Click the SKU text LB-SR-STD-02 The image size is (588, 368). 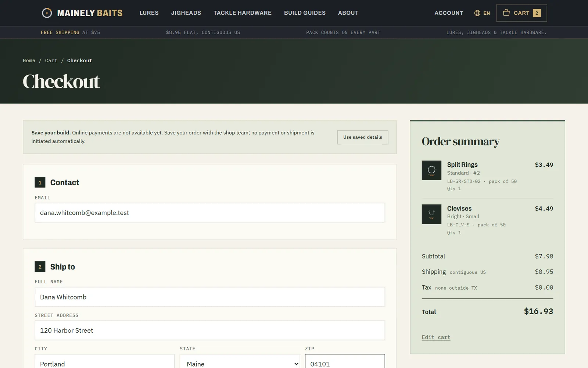click(464, 181)
